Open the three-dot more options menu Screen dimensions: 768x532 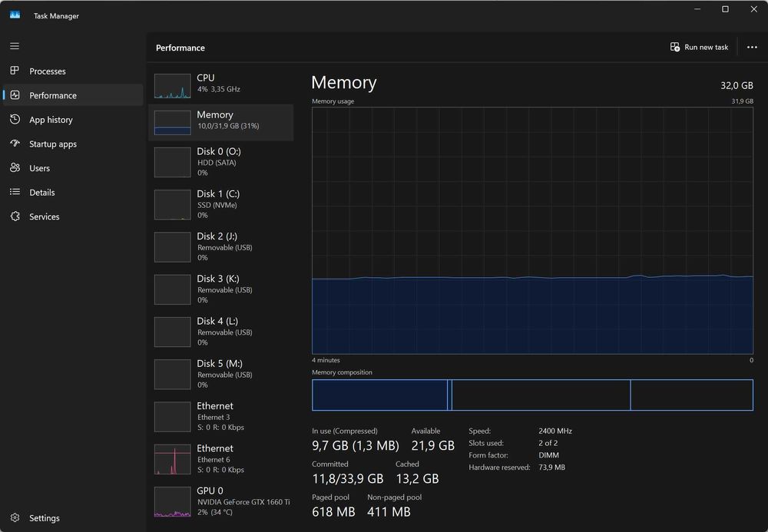click(752, 47)
